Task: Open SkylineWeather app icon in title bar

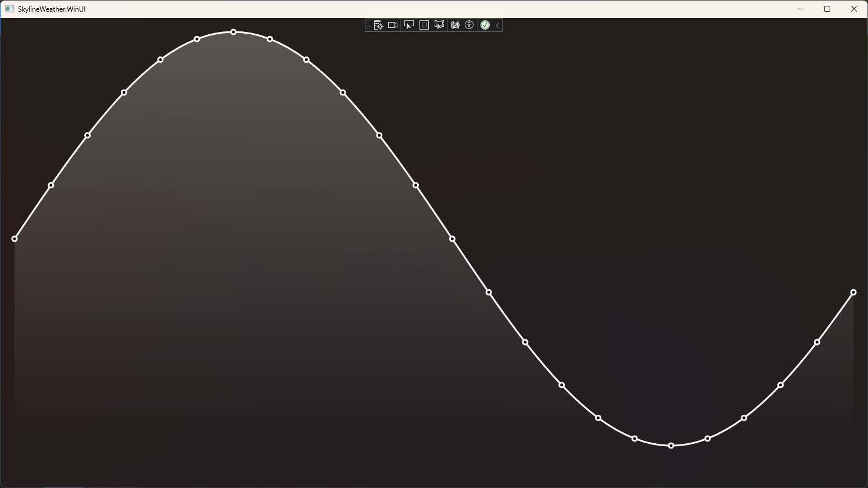Action: click(x=9, y=9)
